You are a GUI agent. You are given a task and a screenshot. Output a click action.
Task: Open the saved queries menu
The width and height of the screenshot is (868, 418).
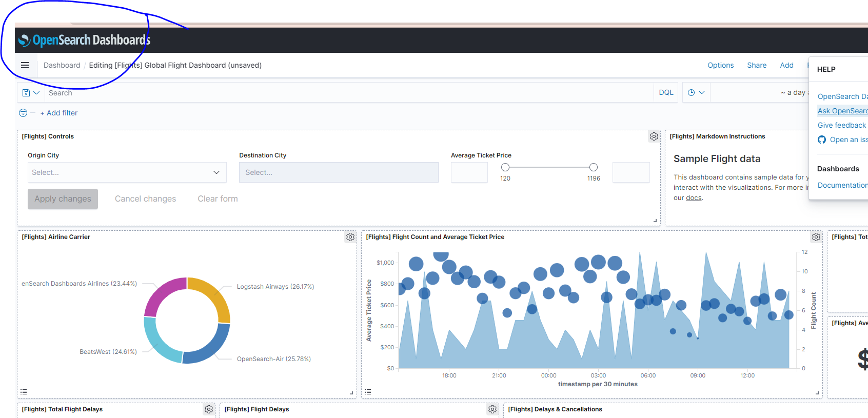point(31,93)
